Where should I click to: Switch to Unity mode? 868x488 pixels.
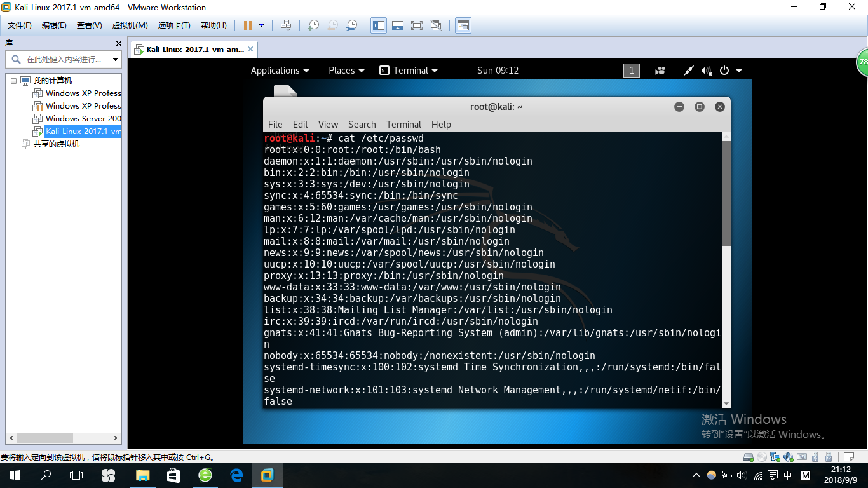(x=436, y=25)
